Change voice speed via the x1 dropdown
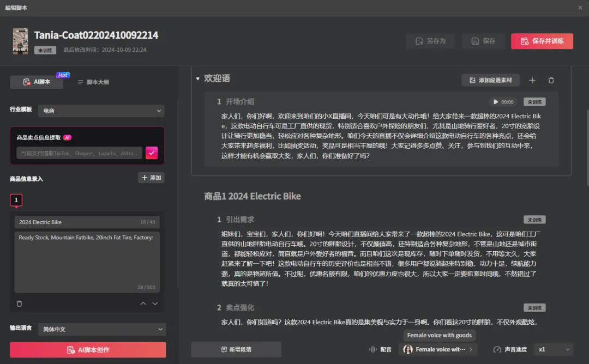 point(553,349)
